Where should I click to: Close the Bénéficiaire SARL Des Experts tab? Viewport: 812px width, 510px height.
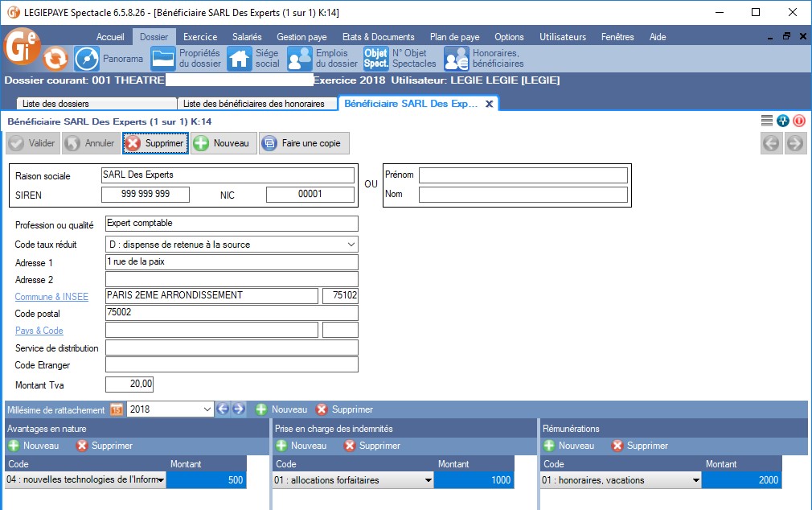tap(489, 104)
